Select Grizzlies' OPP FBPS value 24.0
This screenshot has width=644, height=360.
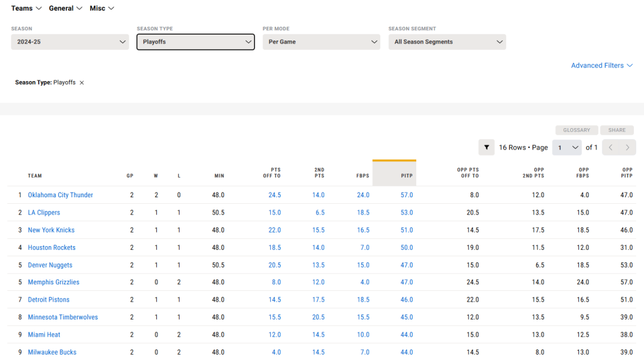pyautogui.click(x=583, y=282)
